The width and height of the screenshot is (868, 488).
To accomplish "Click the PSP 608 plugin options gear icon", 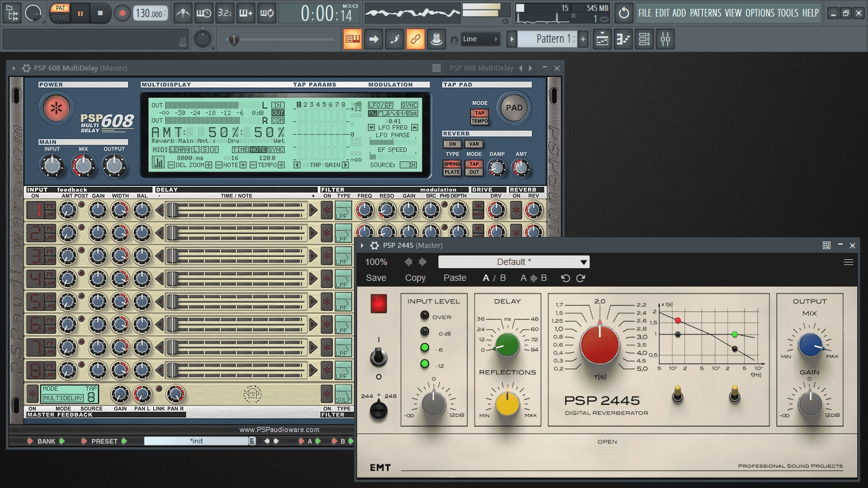I will click(x=26, y=68).
